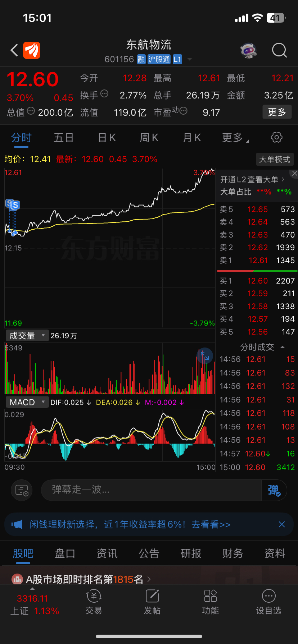The height and width of the screenshot is (644, 298).
Task: Follow the 去看看>> link
Action: (x=211, y=524)
